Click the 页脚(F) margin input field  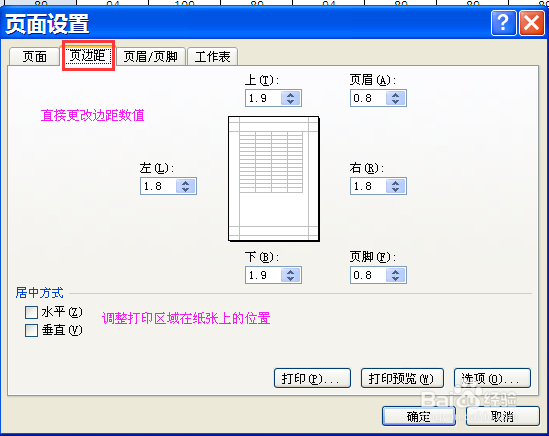tap(368, 275)
